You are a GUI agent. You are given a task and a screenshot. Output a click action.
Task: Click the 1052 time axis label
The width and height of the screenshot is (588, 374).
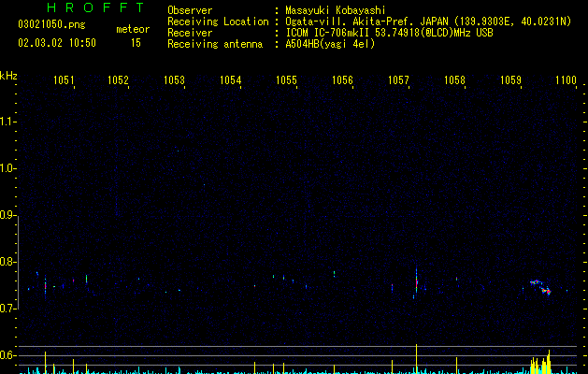tap(118, 80)
